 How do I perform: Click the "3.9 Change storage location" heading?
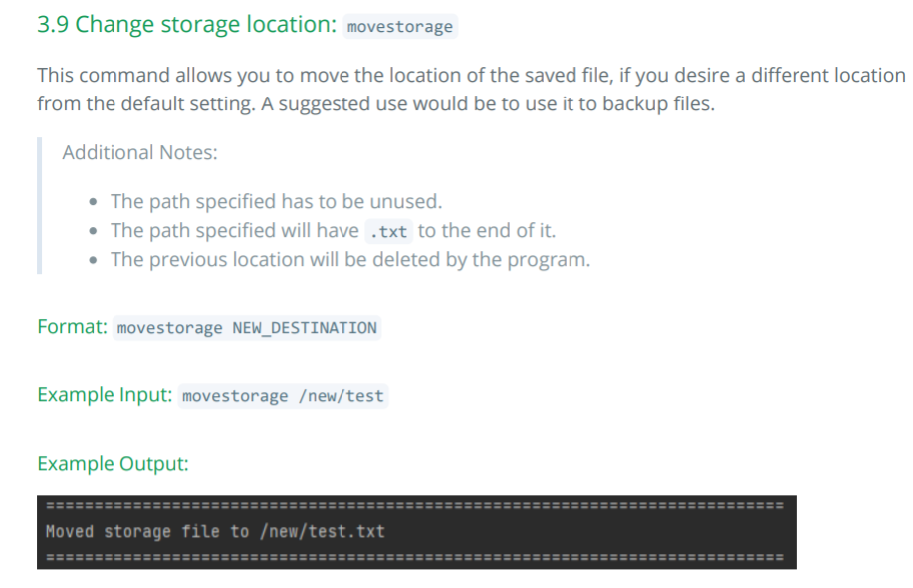point(186,25)
